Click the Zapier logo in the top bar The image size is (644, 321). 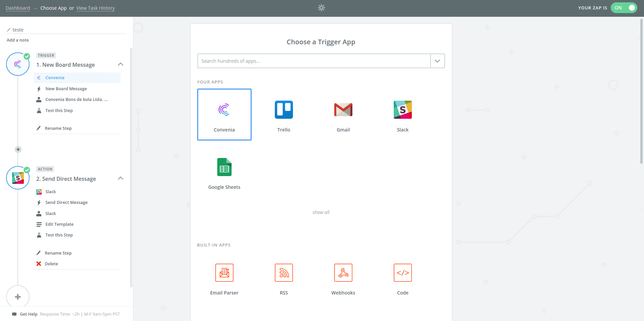(x=321, y=8)
